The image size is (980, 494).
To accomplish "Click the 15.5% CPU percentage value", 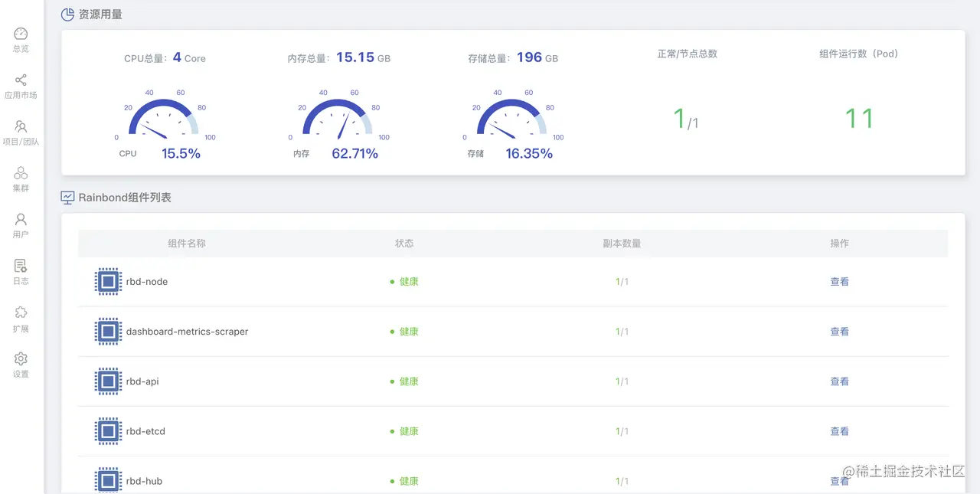I will point(181,153).
